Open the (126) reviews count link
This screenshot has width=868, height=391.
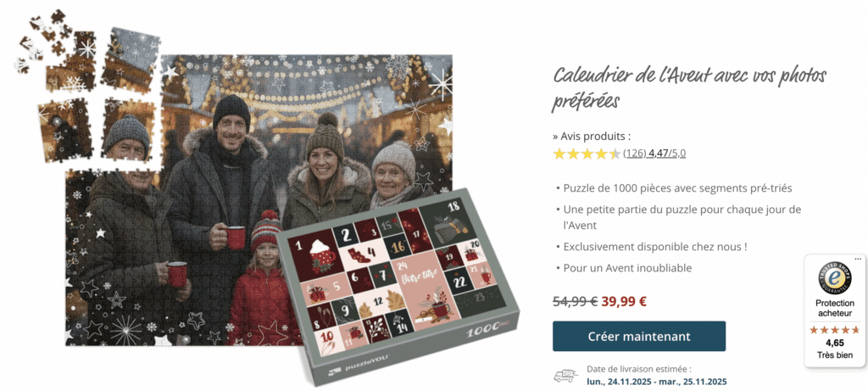[x=634, y=154]
